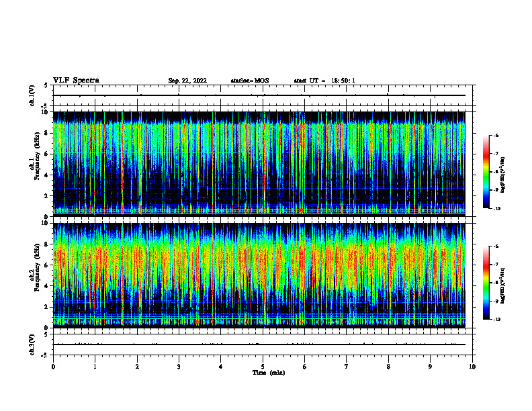Click the "-7" label on ch.2 colorbar

tap(496, 265)
